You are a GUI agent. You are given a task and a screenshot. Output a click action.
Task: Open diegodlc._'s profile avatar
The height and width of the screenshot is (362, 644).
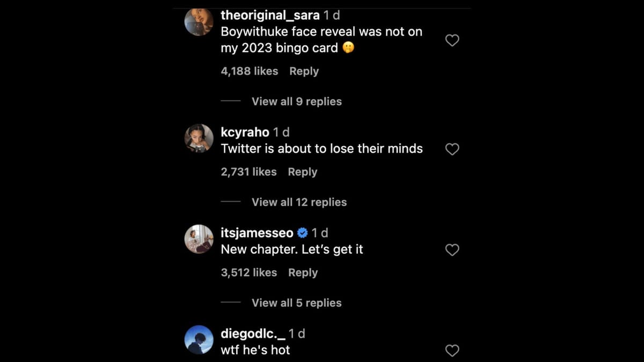pyautogui.click(x=199, y=339)
